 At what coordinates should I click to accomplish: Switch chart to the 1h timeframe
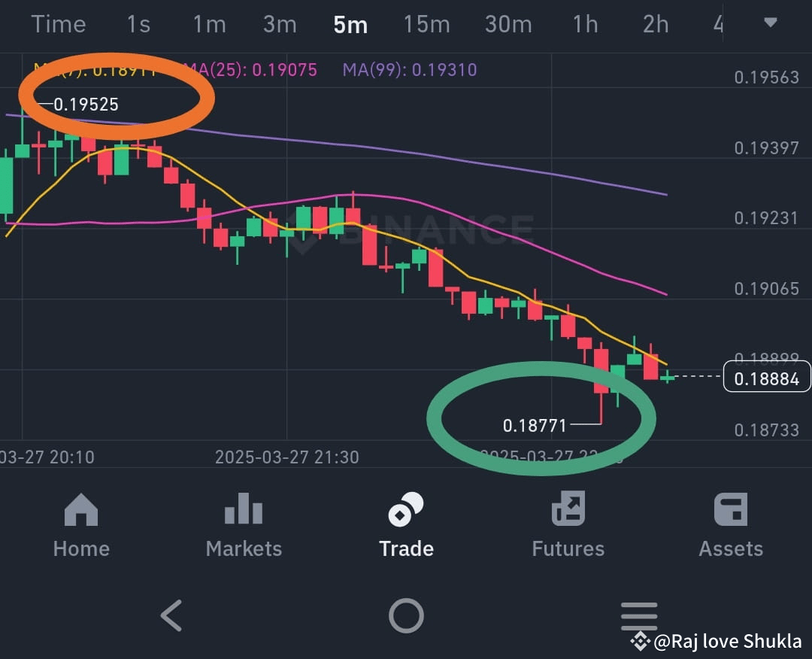[585, 25]
